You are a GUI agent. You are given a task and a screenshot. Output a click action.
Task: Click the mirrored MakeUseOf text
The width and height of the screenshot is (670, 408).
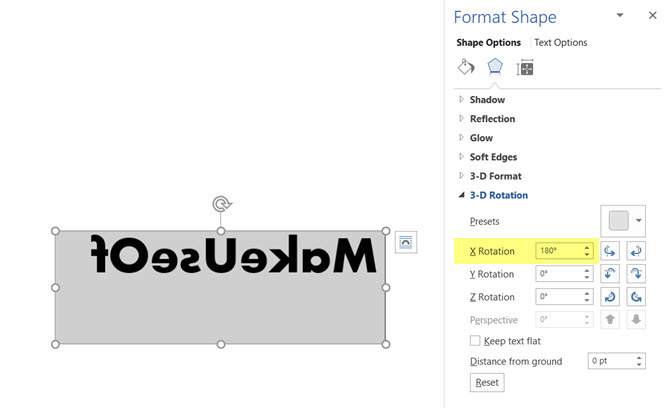[x=234, y=254]
